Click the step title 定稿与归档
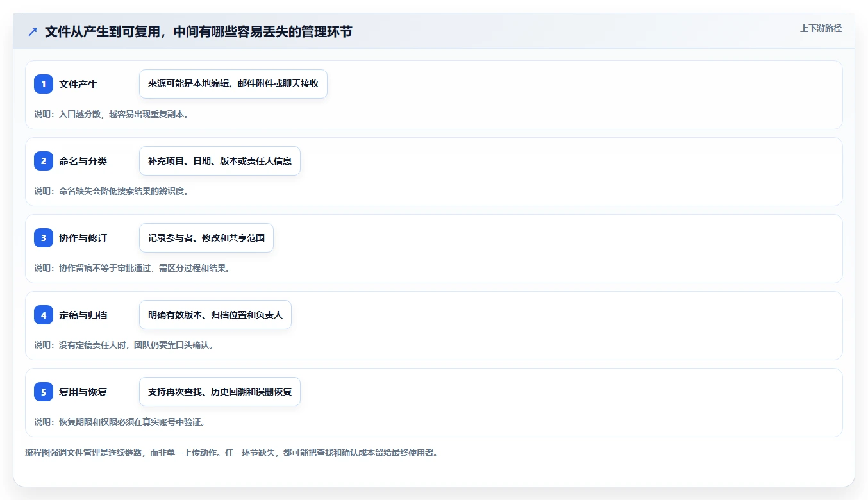 pos(83,315)
